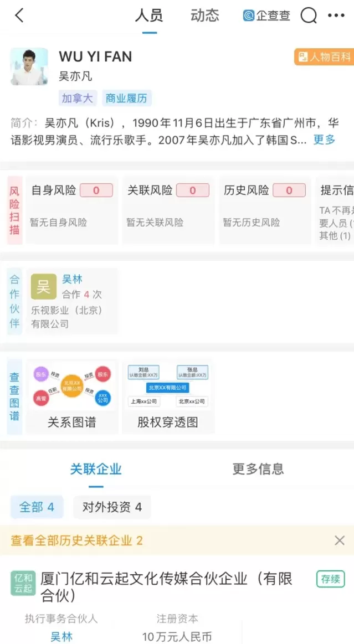Open the three-dot more menu
Screen dimensions: 354x644
(x=336, y=16)
